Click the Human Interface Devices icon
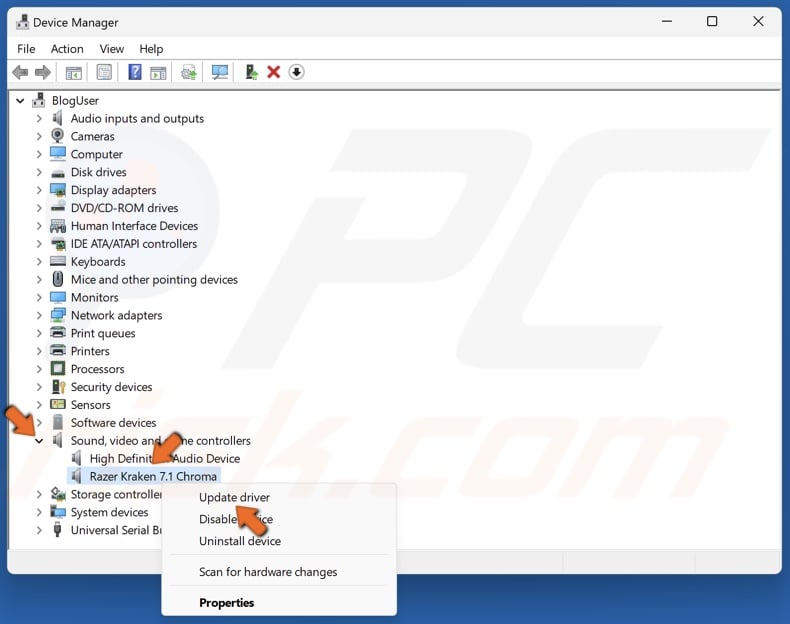 point(58,226)
